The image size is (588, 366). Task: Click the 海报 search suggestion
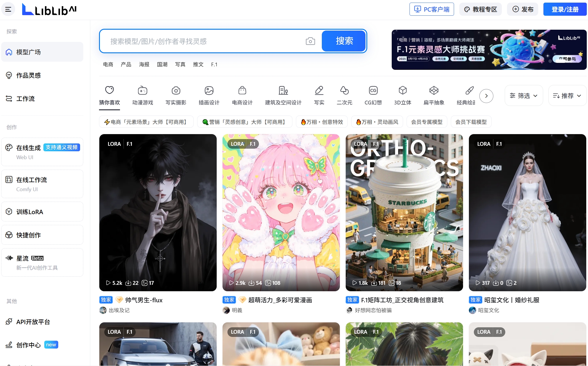pyautogui.click(x=144, y=64)
